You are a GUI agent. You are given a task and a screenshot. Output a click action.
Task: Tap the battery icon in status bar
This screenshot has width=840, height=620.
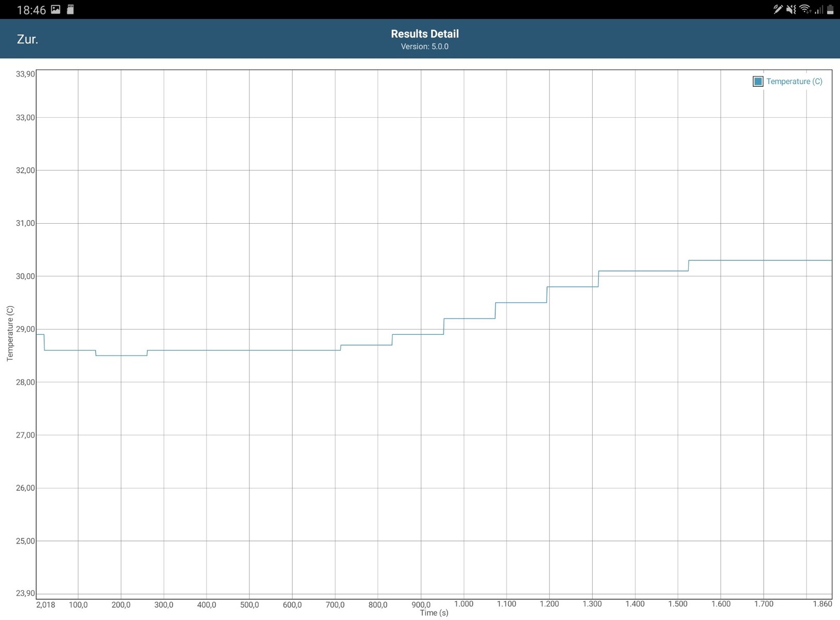830,9
